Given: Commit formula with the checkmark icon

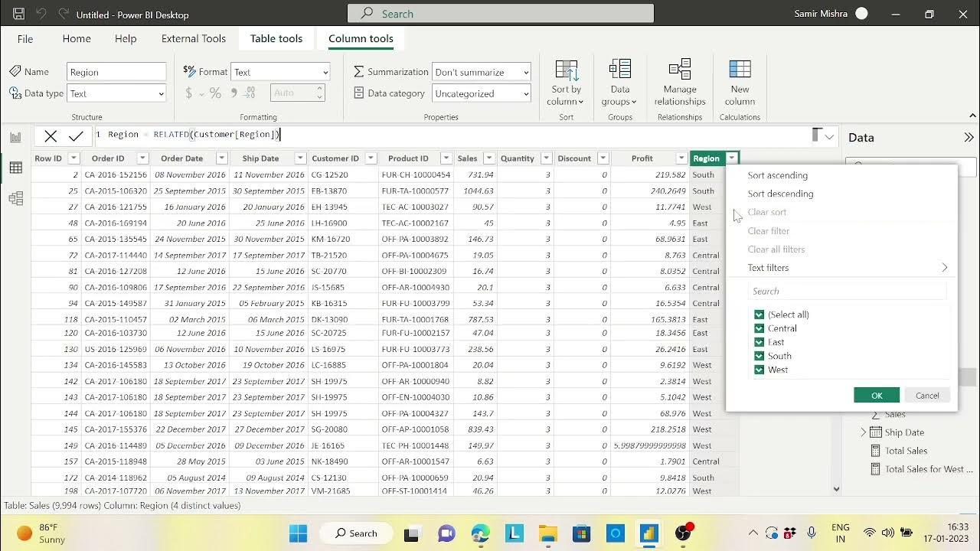Looking at the screenshot, I should [x=76, y=136].
